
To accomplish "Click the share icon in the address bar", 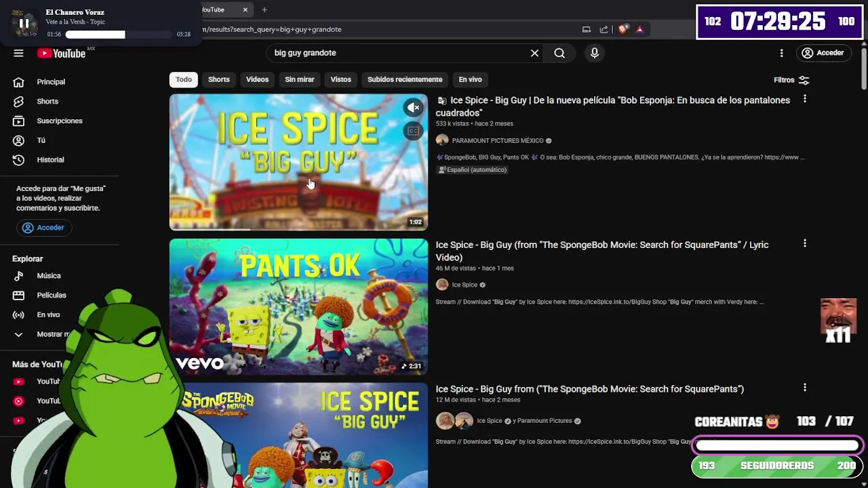I will pyautogui.click(x=604, y=29).
